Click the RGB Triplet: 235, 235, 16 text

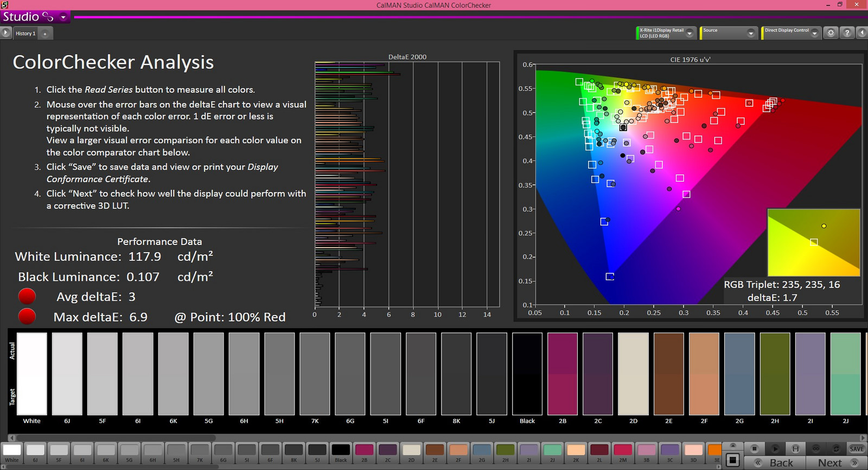click(x=782, y=285)
